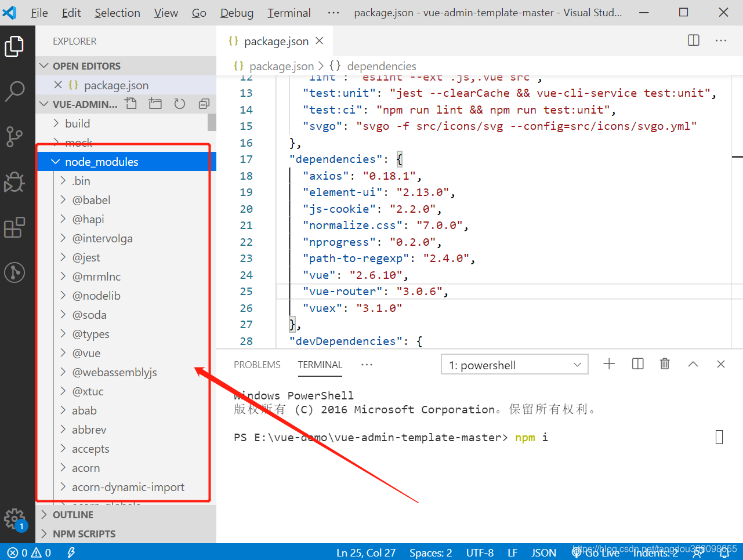Screen dimensions: 743x560
Task: Close package.json in Open Editors list
Action: [58, 85]
